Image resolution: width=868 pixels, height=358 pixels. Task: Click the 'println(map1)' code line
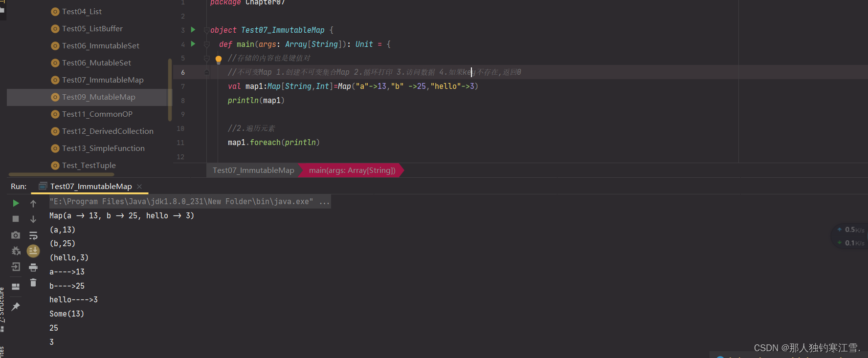coord(256,100)
